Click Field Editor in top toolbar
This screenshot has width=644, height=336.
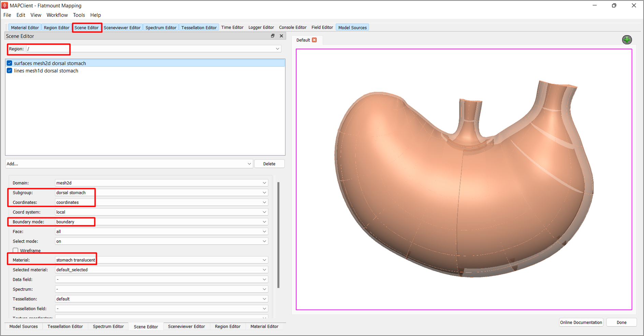(x=322, y=27)
